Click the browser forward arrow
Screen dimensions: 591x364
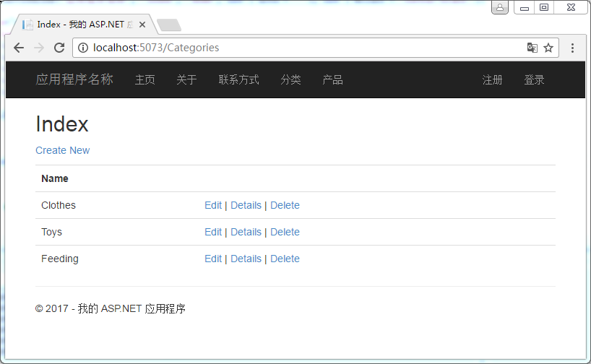(39, 48)
